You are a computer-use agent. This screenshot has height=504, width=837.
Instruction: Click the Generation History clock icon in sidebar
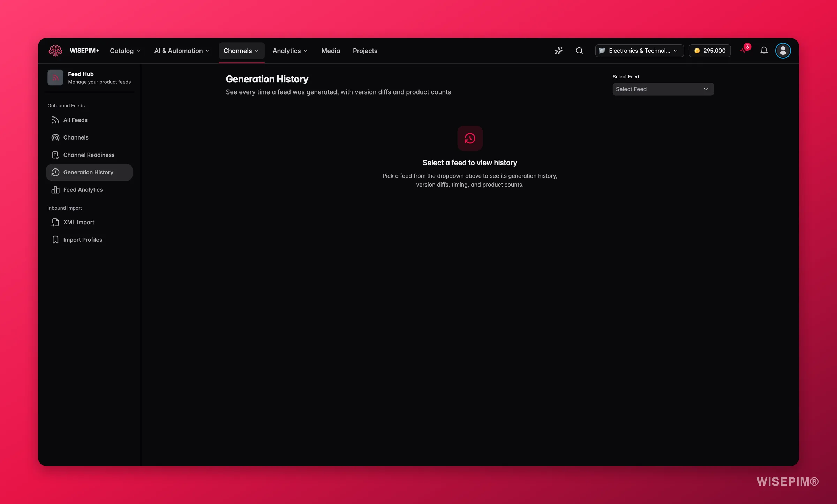click(x=55, y=172)
